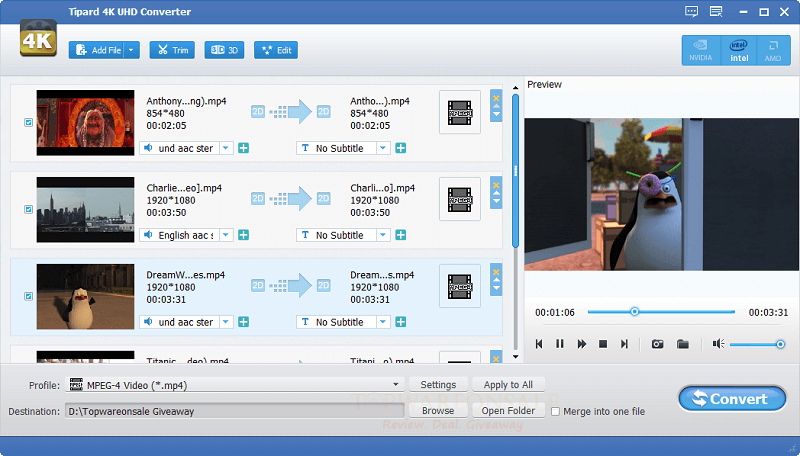800x456 pixels.
Task: Remove DreamWorks video with X icon
Action: [496, 271]
